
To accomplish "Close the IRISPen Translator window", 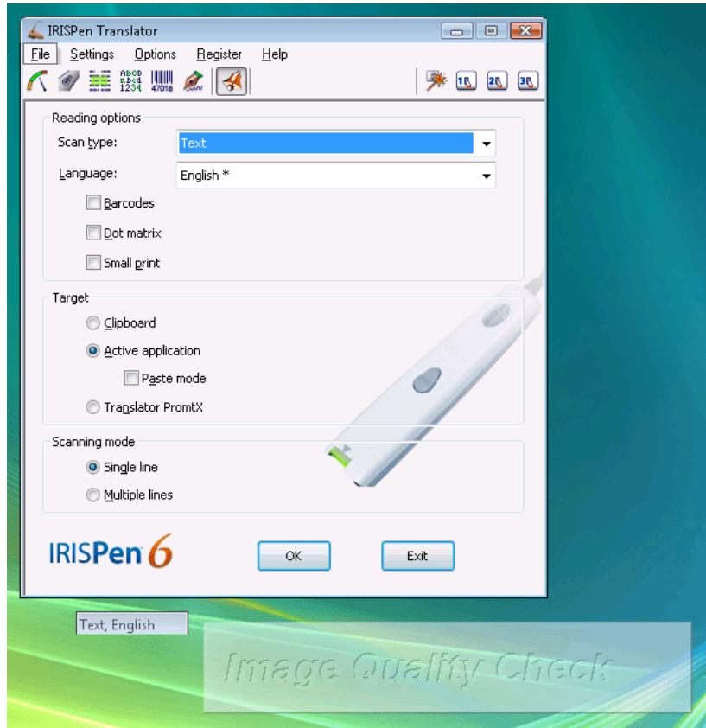I will [525, 31].
